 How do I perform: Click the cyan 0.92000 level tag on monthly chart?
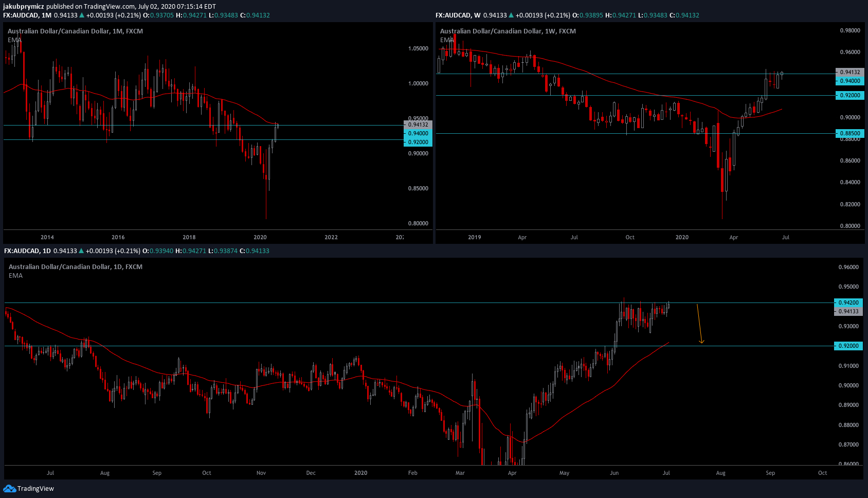pos(418,142)
